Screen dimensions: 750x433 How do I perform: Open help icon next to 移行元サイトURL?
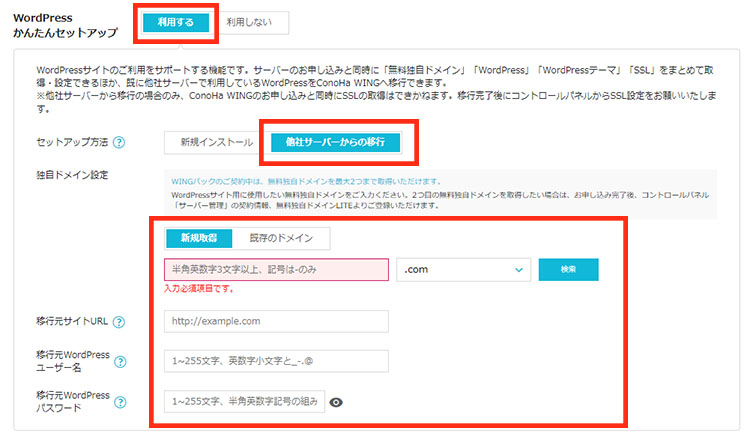(119, 322)
